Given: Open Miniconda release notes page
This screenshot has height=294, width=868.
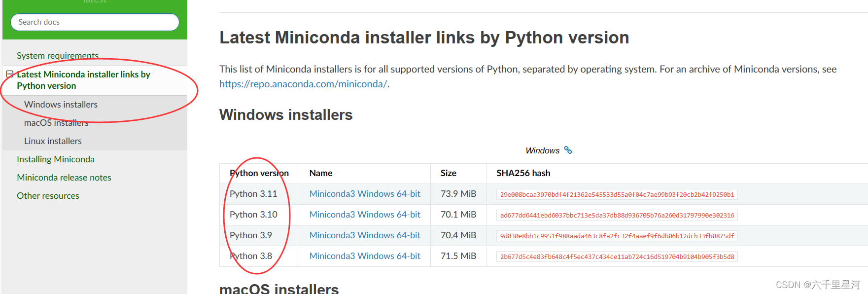Looking at the screenshot, I should tap(64, 178).
